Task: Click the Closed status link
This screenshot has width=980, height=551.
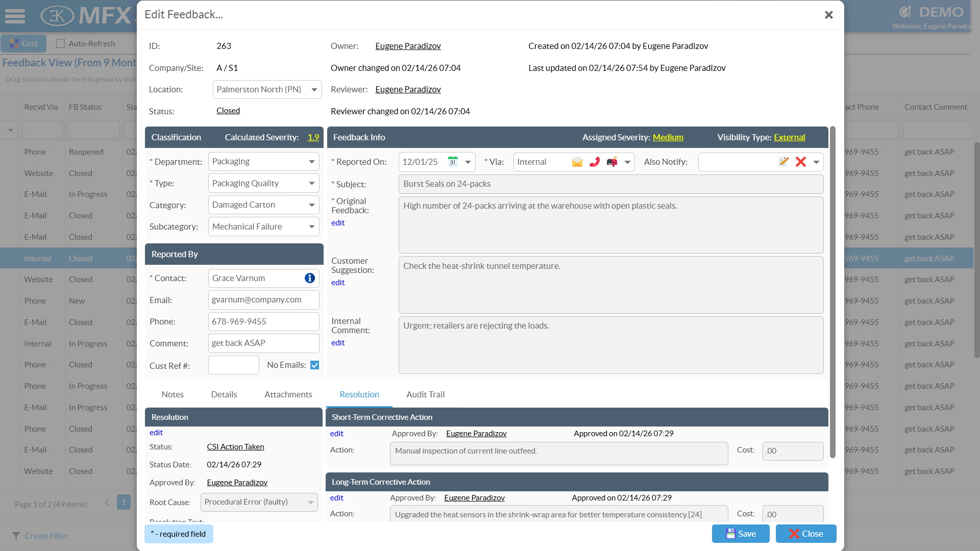Action: coord(228,111)
